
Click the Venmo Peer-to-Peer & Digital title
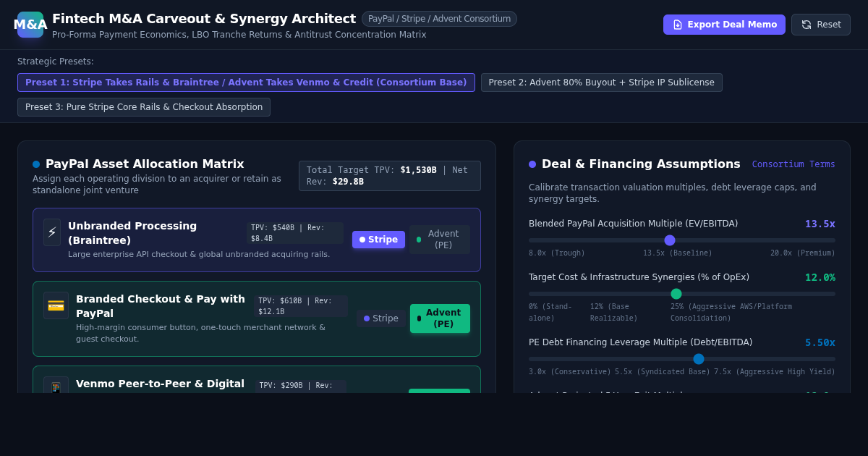[160, 384]
